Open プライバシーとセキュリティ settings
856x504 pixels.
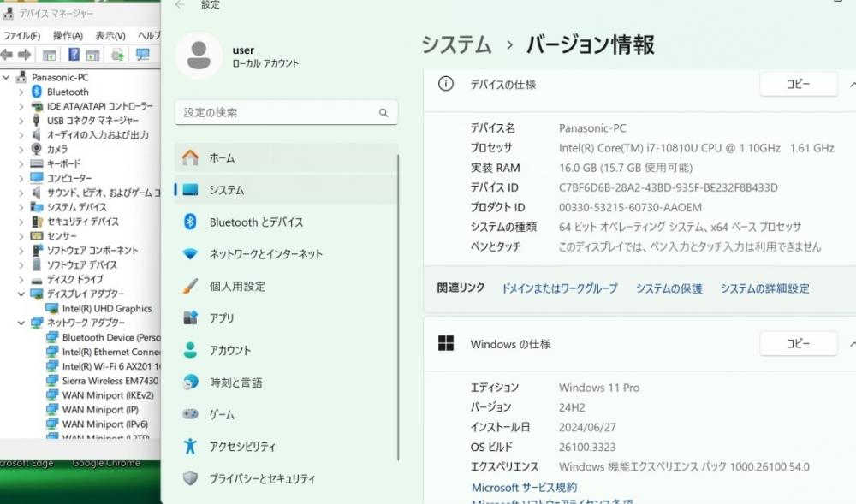(x=286, y=479)
